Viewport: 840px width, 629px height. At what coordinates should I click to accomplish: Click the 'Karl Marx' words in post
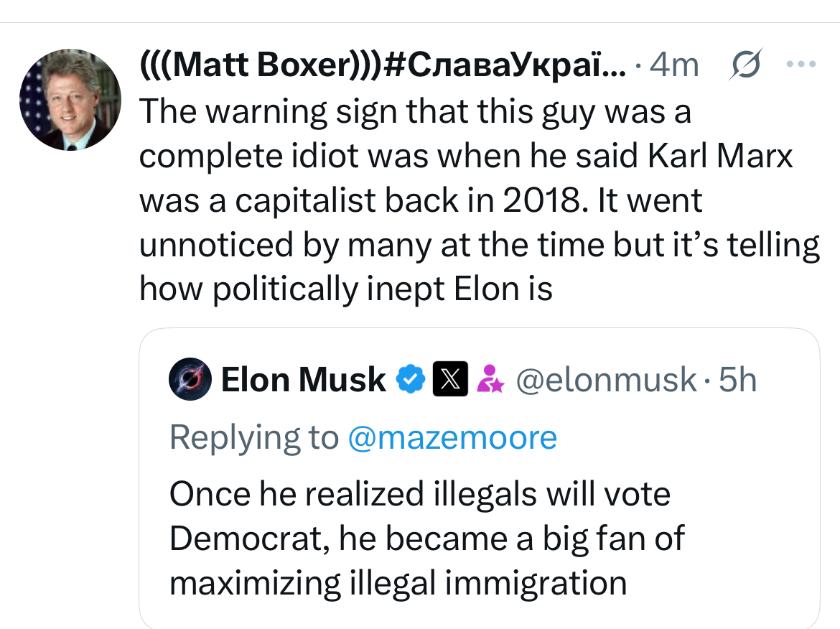click(720, 157)
